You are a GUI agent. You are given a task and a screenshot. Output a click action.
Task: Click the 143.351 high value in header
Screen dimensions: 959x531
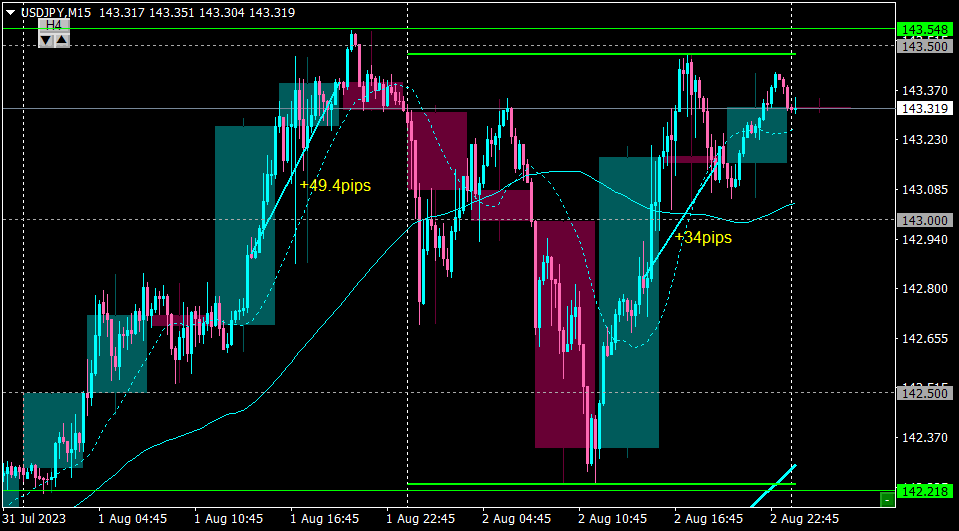tap(172, 13)
